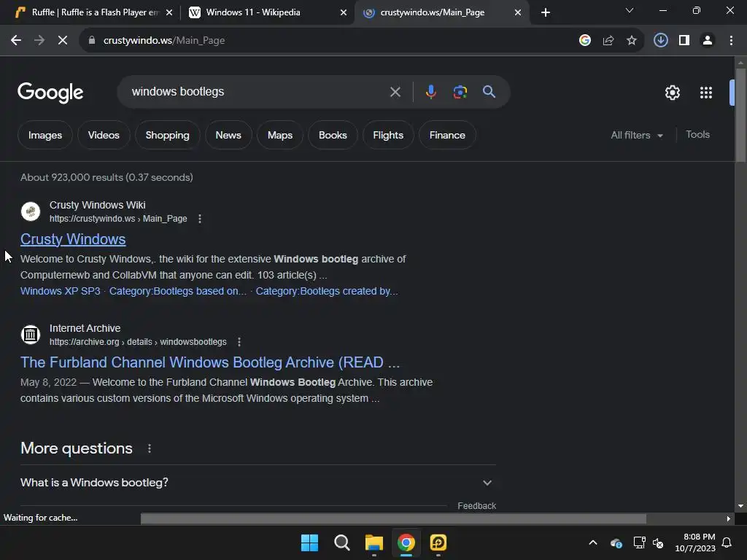Open Category:Bootlegs created by sitelink
This screenshot has height=560, width=747.
coord(327,291)
